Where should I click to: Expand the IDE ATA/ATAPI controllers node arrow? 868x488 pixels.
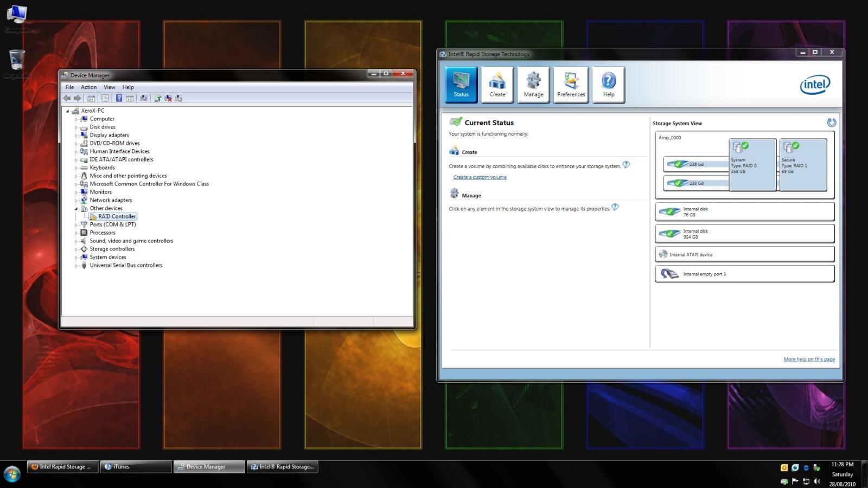pyautogui.click(x=76, y=159)
